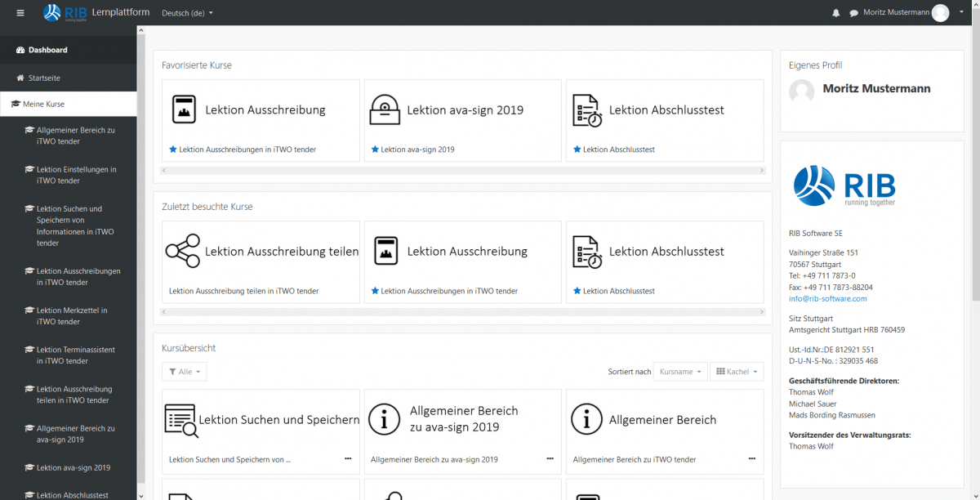
Task: Click the info icon of Allgemeiner Bereich zu ava-sign 2019
Action: [x=384, y=420]
